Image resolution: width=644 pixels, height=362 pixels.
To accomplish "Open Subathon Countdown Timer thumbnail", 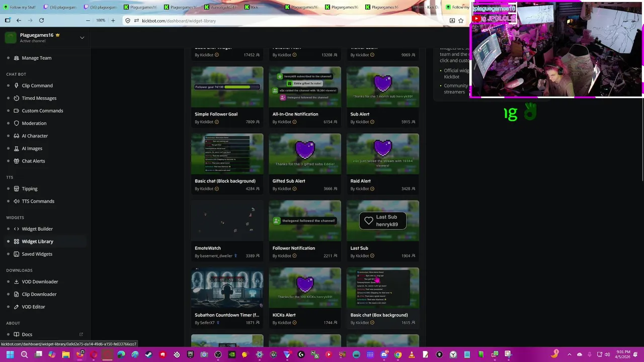I will pos(227,287).
